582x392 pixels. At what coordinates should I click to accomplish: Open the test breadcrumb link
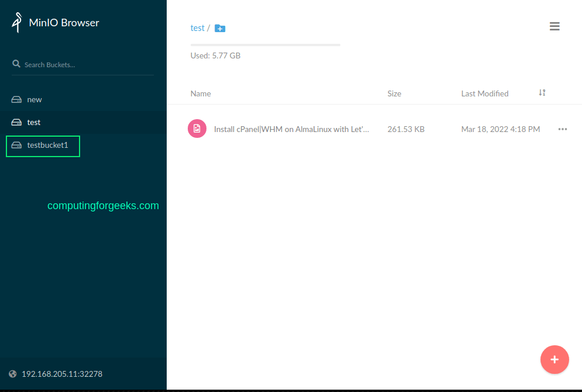coord(197,27)
